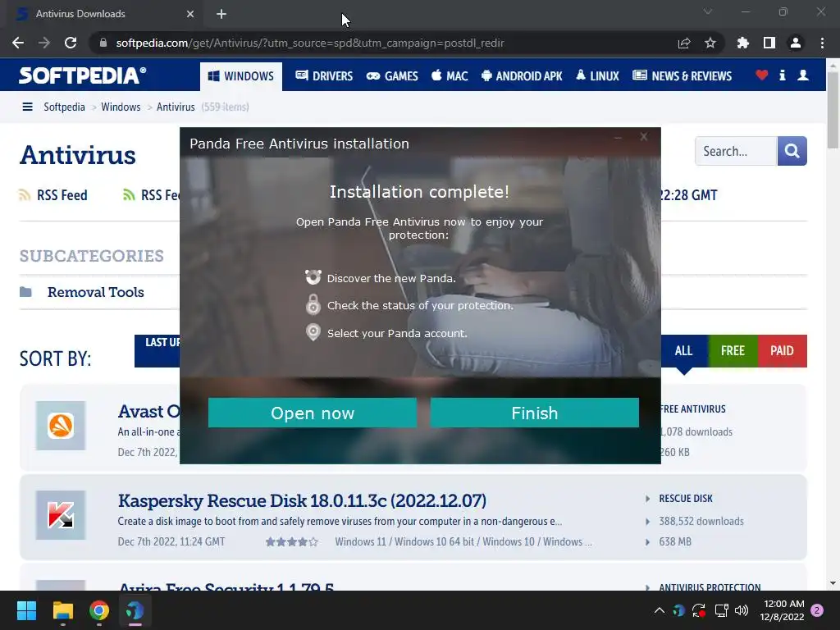Open the Chrome profile avatar menu

[x=796, y=43]
